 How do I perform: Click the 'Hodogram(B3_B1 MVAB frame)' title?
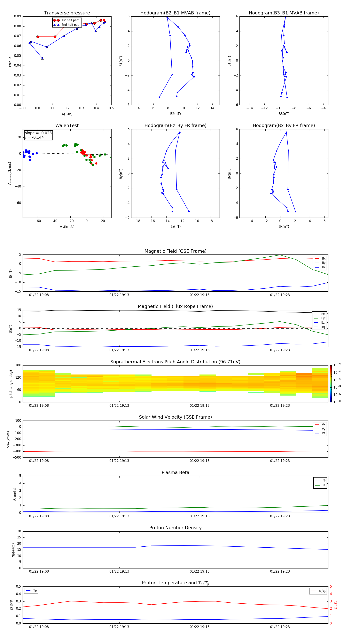coord(284,13)
